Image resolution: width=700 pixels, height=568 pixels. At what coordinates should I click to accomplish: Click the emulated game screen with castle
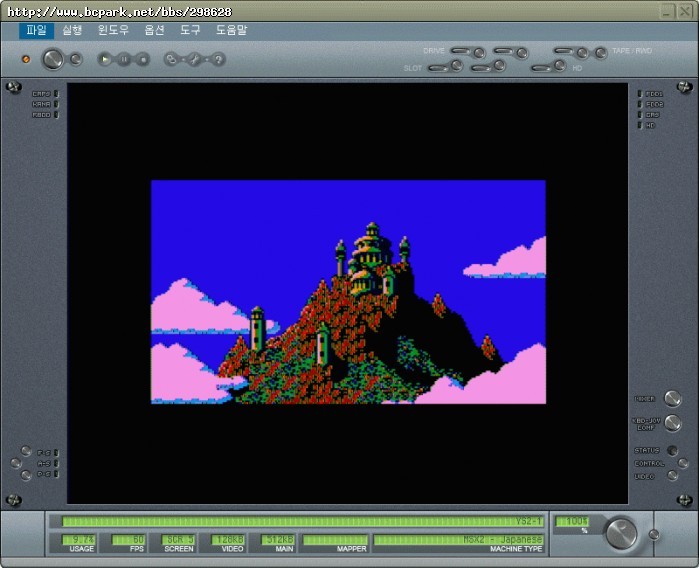click(x=348, y=292)
